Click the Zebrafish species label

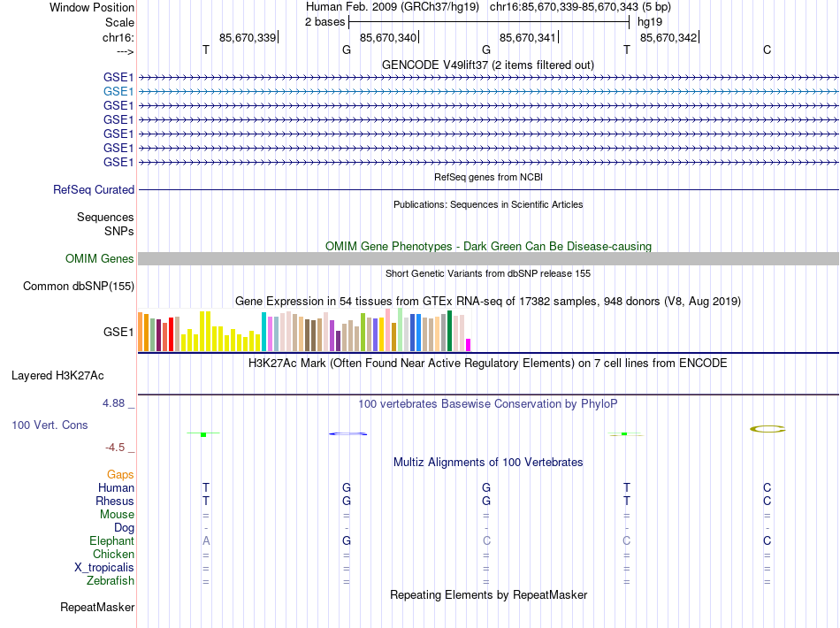click(111, 581)
